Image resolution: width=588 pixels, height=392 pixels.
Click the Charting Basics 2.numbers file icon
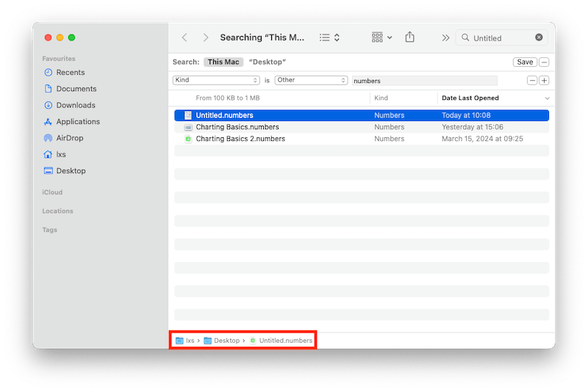coord(188,139)
